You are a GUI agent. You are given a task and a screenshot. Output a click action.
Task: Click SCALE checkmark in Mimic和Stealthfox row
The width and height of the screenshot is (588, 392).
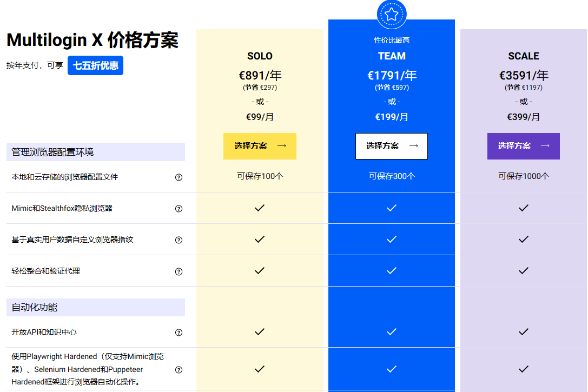tap(524, 208)
